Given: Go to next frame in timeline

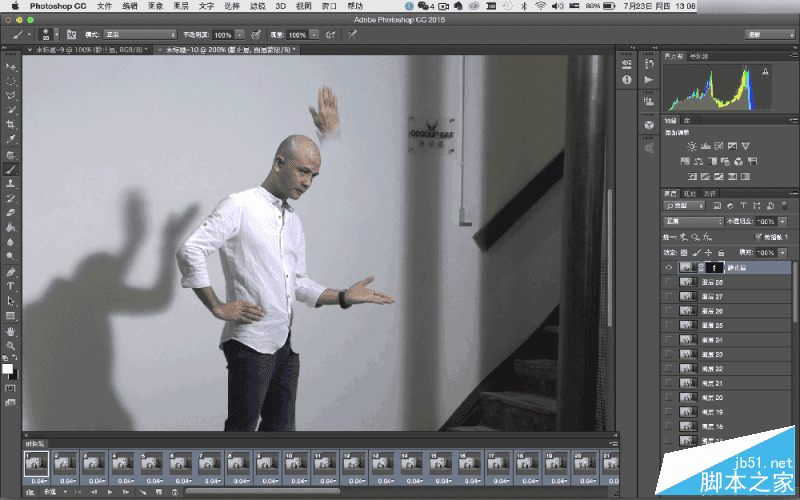Looking at the screenshot, I should (x=126, y=492).
